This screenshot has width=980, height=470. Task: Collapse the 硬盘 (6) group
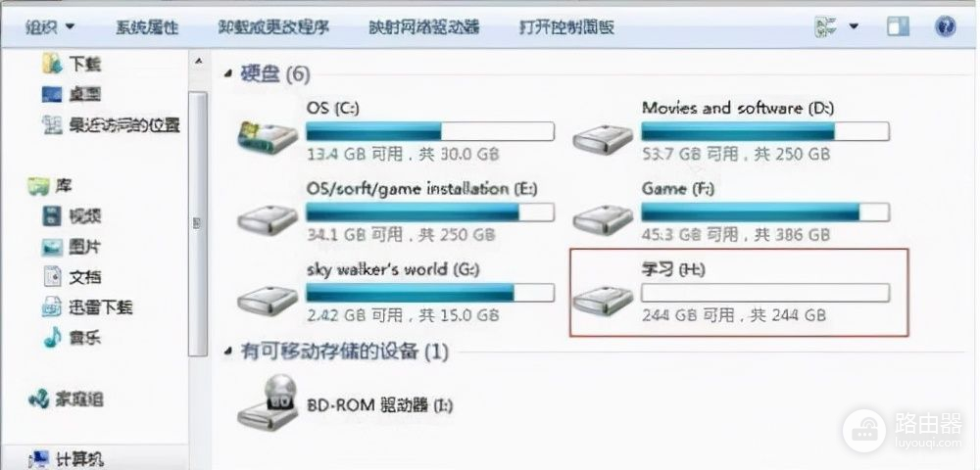[x=227, y=74]
